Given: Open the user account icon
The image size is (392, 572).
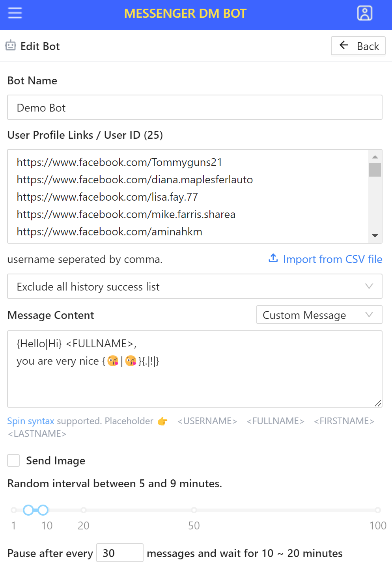Looking at the screenshot, I should click(x=364, y=13).
